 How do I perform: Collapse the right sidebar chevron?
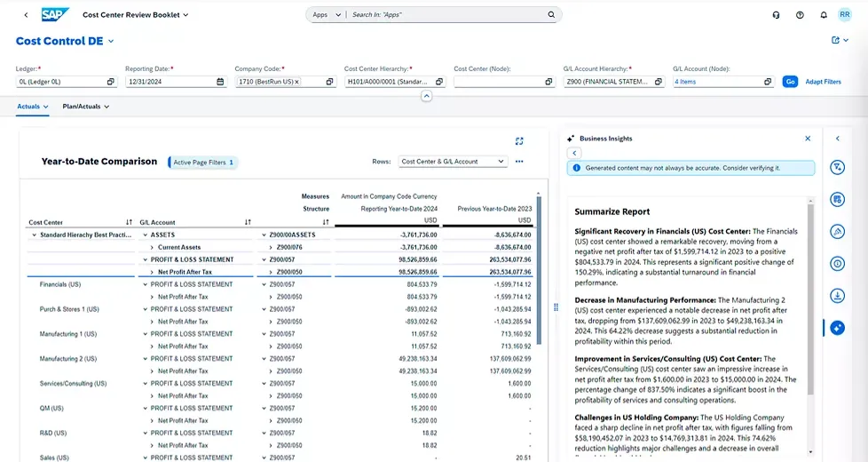pyautogui.click(x=838, y=139)
